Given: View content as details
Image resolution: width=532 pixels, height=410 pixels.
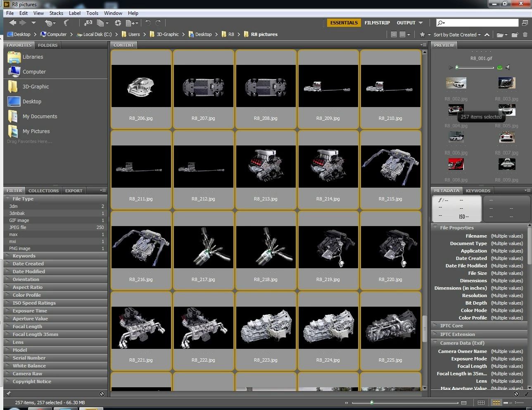Looking at the screenshot, I should click(508, 403).
